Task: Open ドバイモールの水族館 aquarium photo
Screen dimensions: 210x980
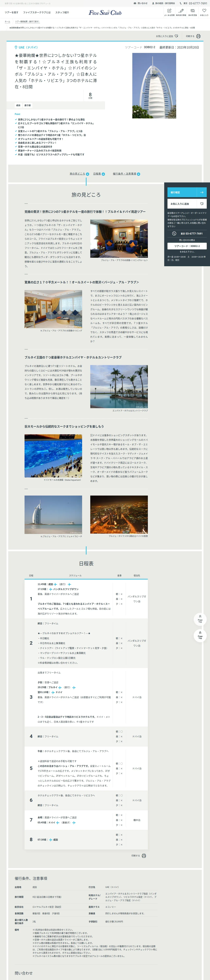Action: click(53, 456)
